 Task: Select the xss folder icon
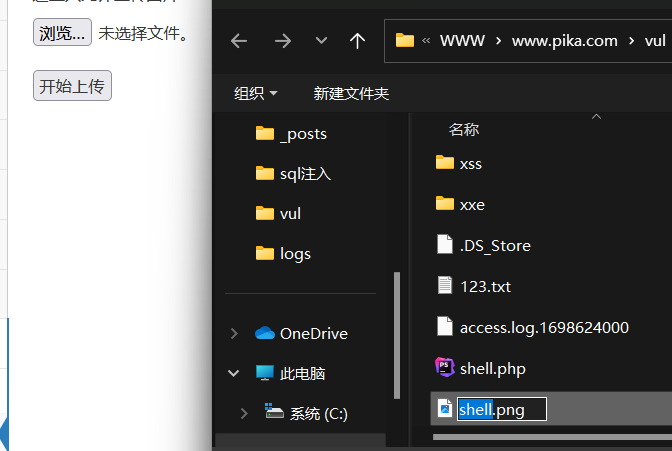[x=445, y=163]
